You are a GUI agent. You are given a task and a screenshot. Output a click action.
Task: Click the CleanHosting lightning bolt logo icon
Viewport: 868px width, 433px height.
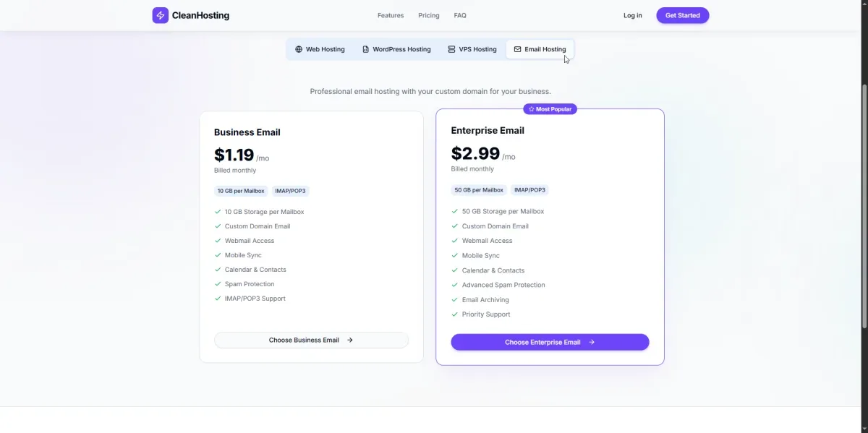[160, 15]
